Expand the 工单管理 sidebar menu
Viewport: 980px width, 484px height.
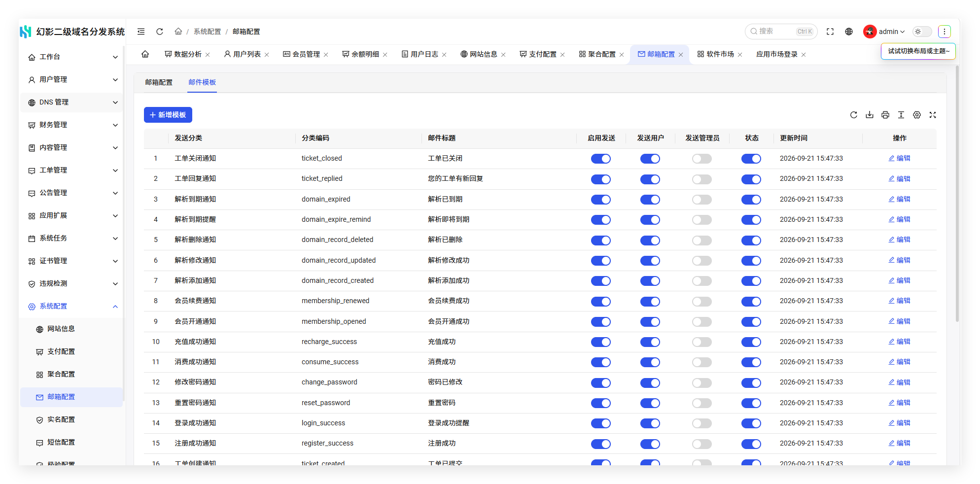point(71,171)
